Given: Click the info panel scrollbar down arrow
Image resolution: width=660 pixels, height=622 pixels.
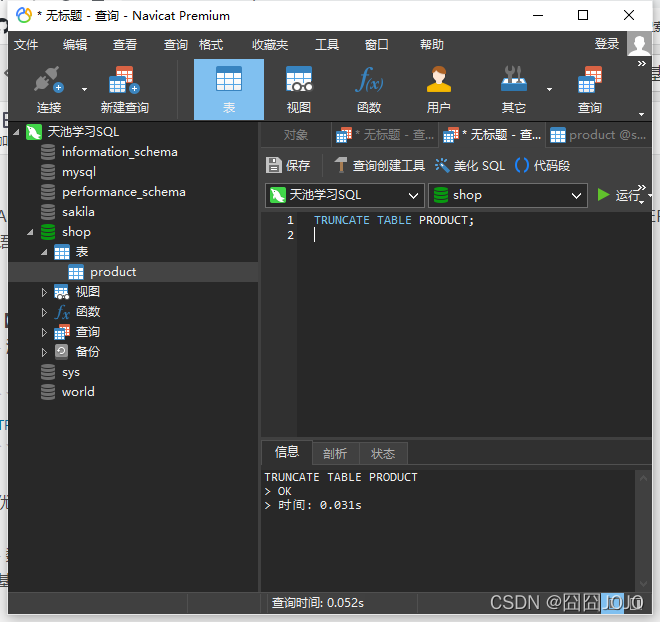Looking at the screenshot, I should coord(643,584).
